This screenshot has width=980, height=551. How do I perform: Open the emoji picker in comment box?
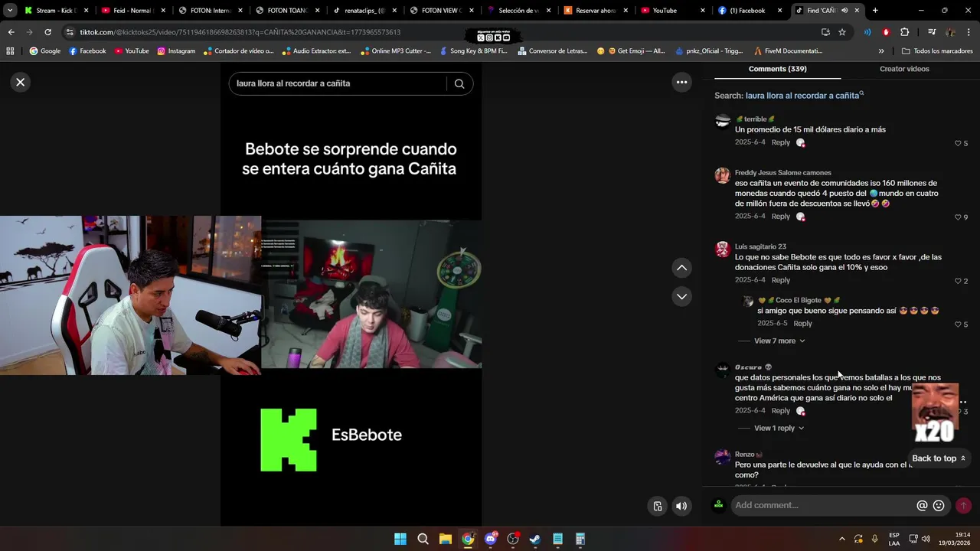(939, 506)
